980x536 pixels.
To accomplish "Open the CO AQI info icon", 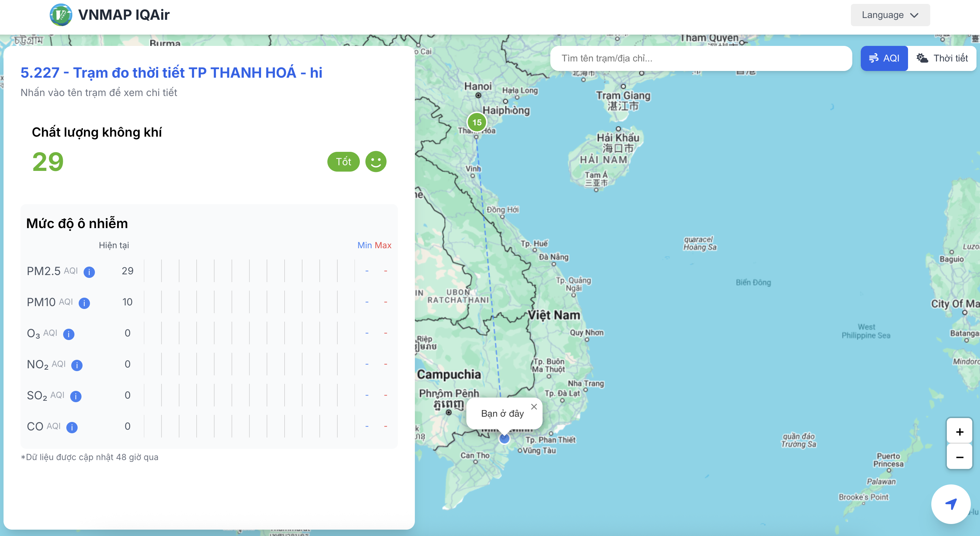I will tap(72, 427).
